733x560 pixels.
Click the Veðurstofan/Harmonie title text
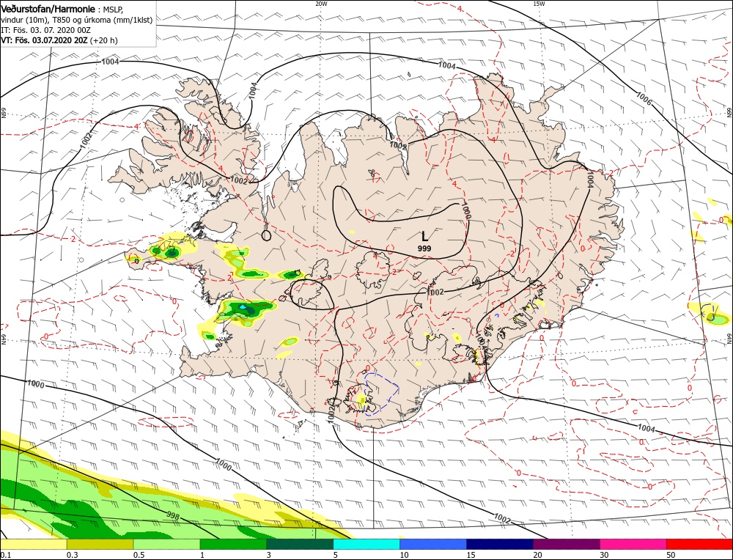tap(49, 10)
